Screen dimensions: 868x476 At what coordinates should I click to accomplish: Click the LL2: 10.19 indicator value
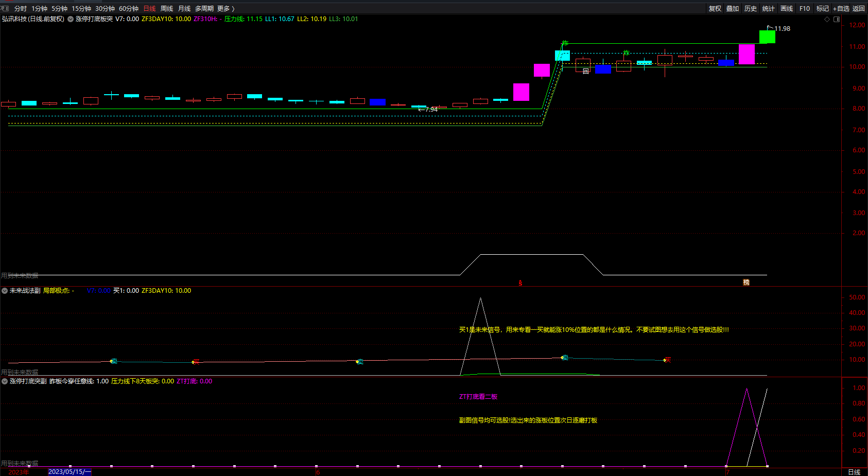[311, 19]
